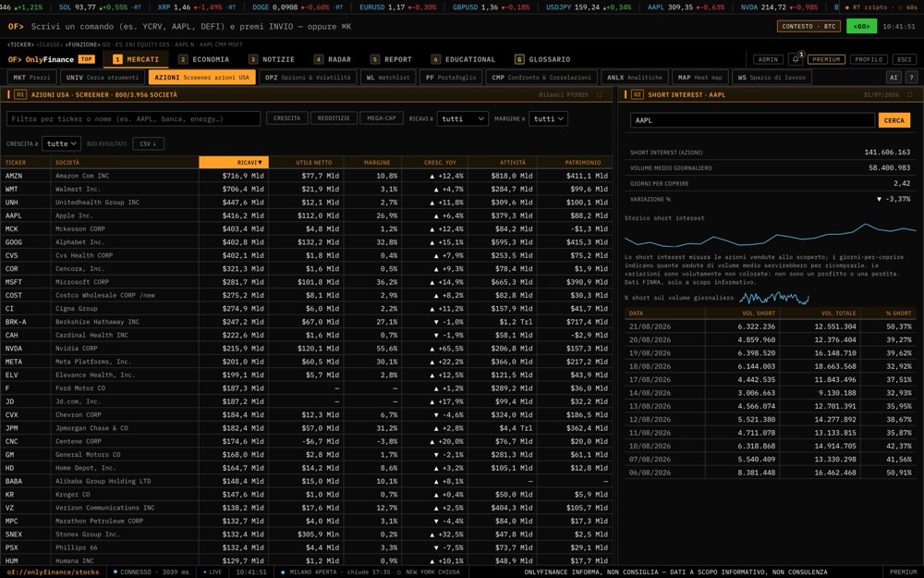Click the % short sul volume sparkline
Image resolution: width=924 pixels, height=578 pixels.
coord(774,298)
